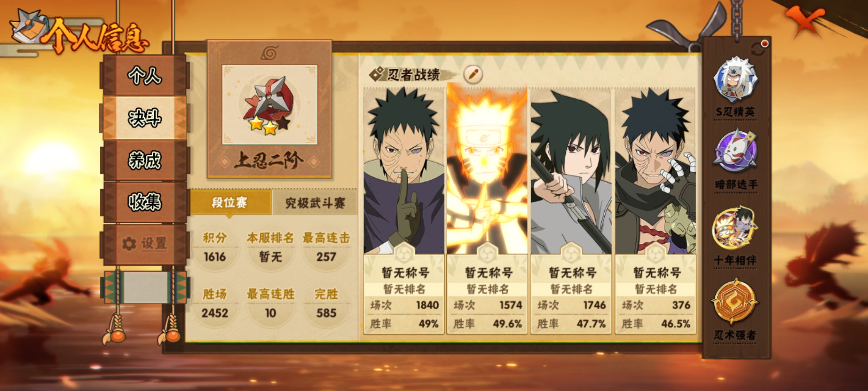This screenshot has width=868, height=391.
Task: Click the shuriken rank emblem with stars
Action: pyautogui.click(x=270, y=105)
